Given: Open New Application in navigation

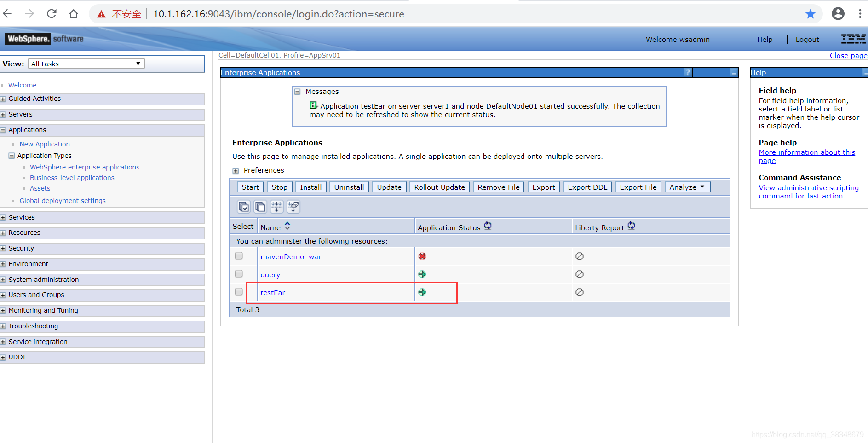Looking at the screenshot, I should (x=45, y=144).
